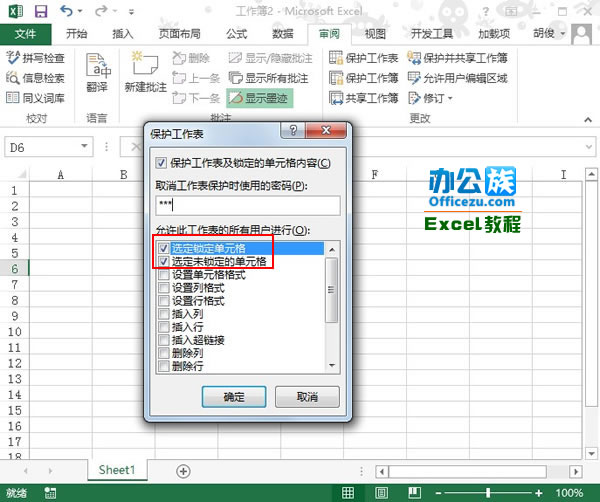Screen dimensions: 600x502
Task: Switch to Normal view icon in status bar
Action: (348, 492)
